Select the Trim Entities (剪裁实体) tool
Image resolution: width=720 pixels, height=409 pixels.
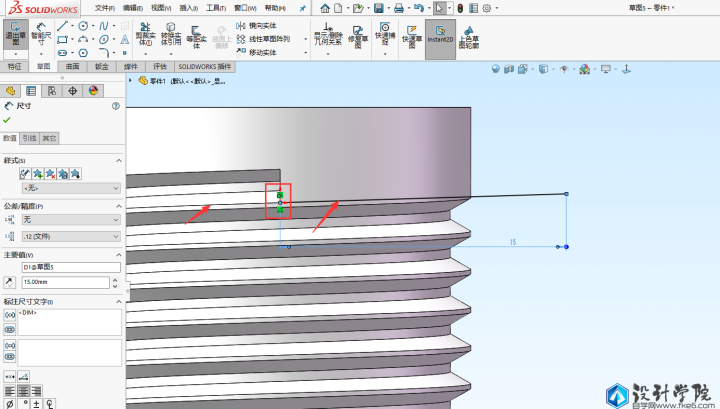[x=145, y=36]
